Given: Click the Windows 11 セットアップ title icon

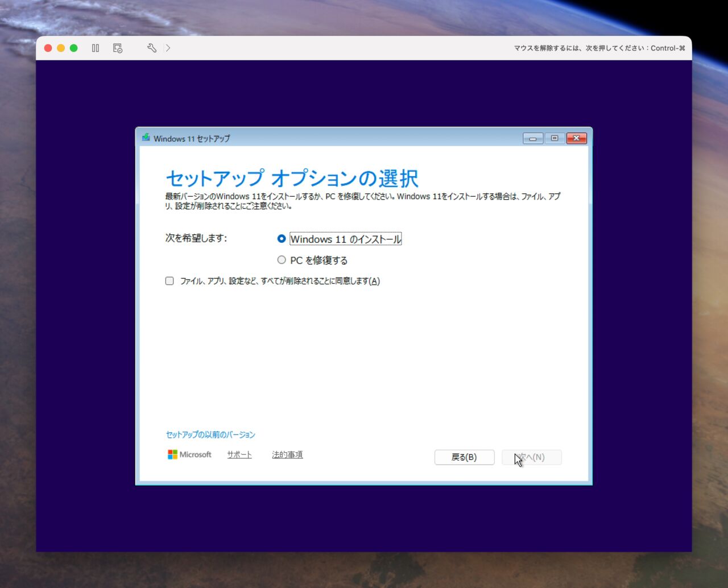Looking at the screenshot, I should [146, 138].
